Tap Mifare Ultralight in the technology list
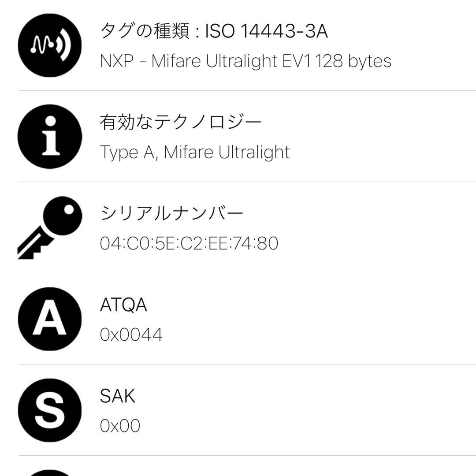The image size is (476, 476). 227,152
